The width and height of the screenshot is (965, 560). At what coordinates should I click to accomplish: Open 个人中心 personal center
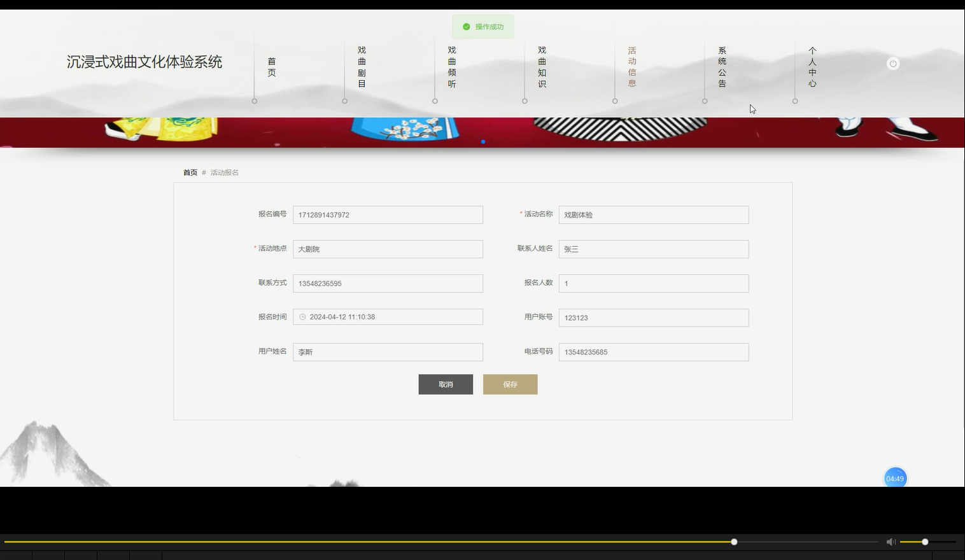(812, 67)
